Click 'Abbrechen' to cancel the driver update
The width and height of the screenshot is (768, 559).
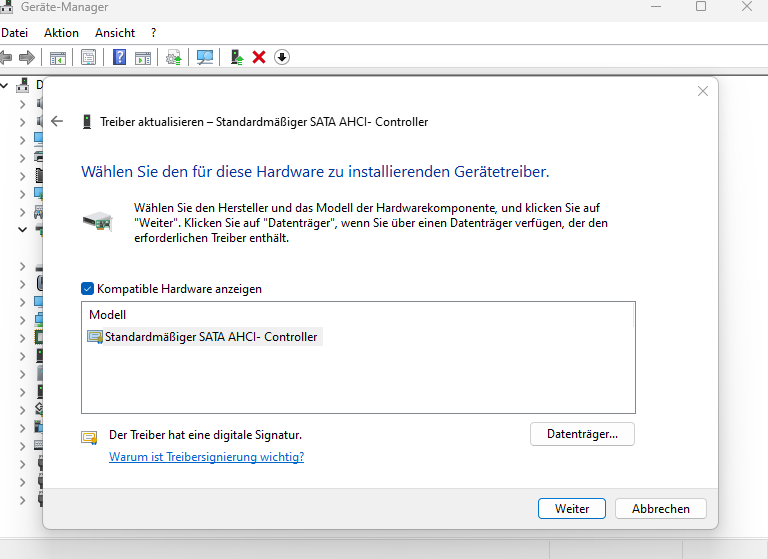660,509
